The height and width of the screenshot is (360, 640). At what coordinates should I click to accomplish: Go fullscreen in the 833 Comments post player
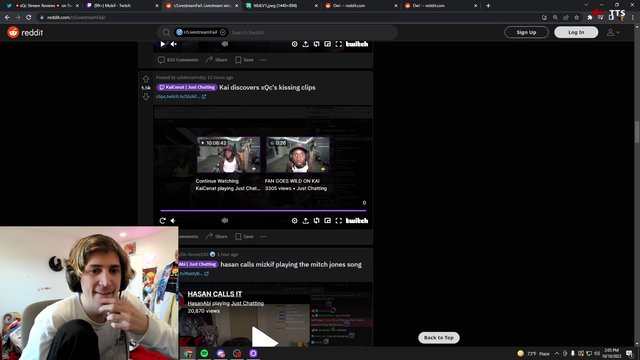(338, 44)
